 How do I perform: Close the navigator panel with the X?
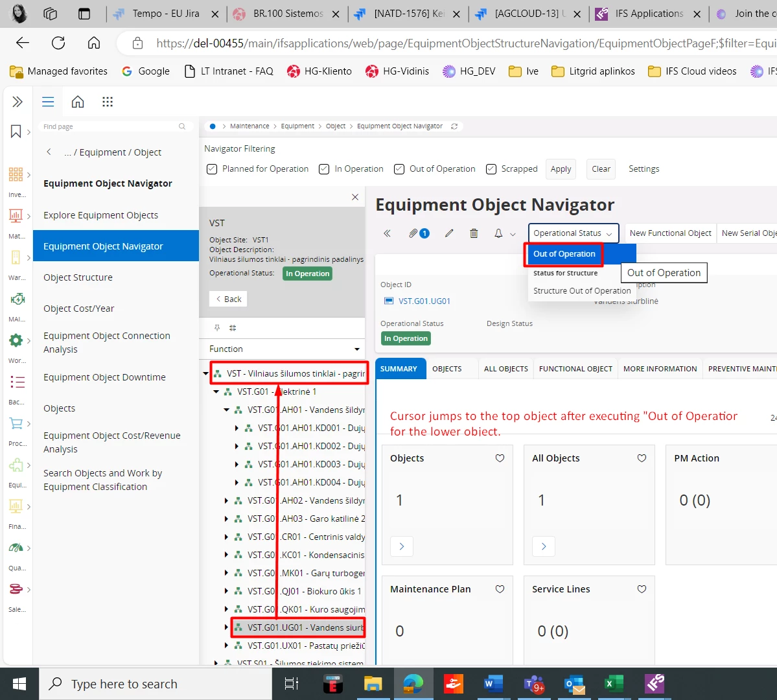355,197
